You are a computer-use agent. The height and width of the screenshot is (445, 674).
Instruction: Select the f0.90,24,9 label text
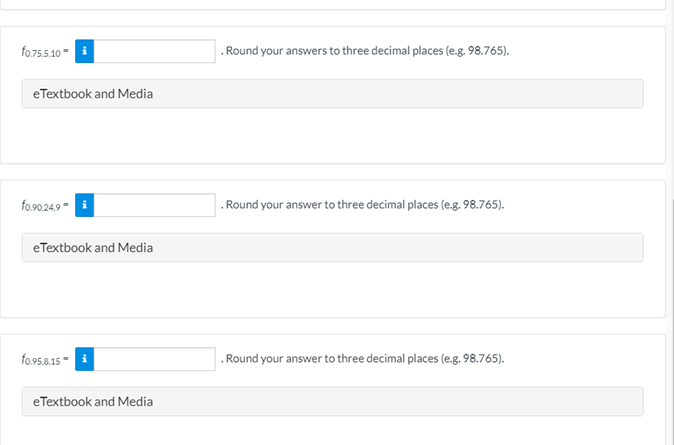[44, 206]
